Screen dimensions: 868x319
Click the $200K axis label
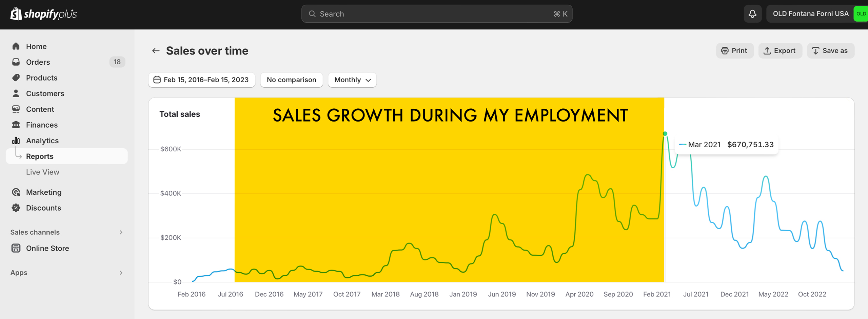pyautogui.click(x=171, y=238)
